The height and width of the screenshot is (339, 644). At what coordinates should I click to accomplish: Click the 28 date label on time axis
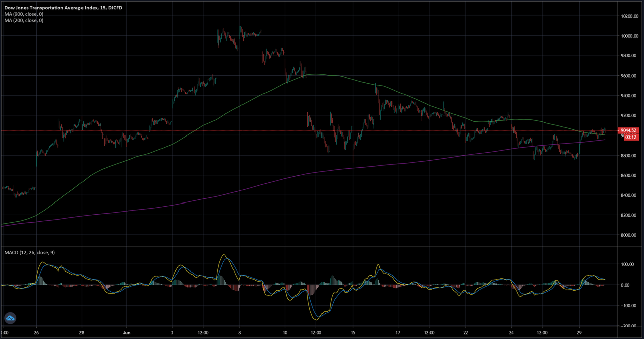point(82,333)
